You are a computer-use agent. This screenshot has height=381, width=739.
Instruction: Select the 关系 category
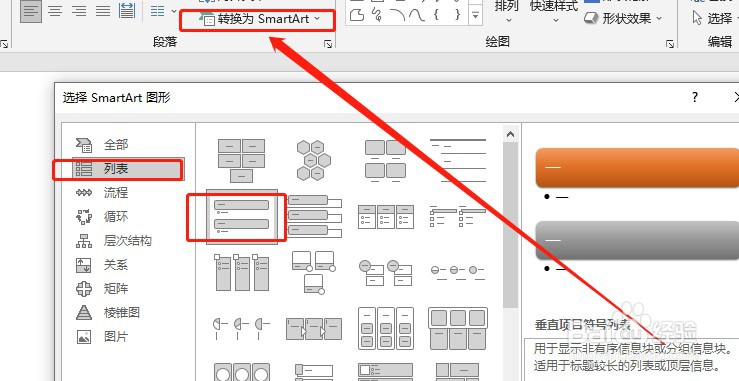tap(102, 265)
